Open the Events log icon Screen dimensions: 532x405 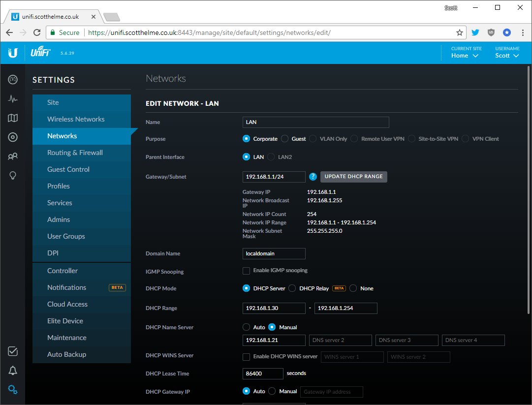tap(12, 351)
